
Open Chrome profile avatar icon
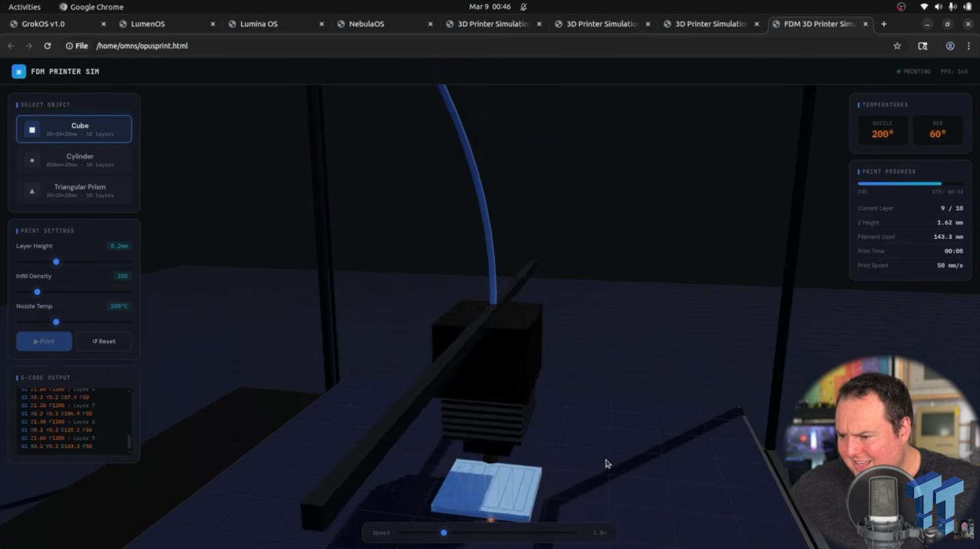pos(950,46)
